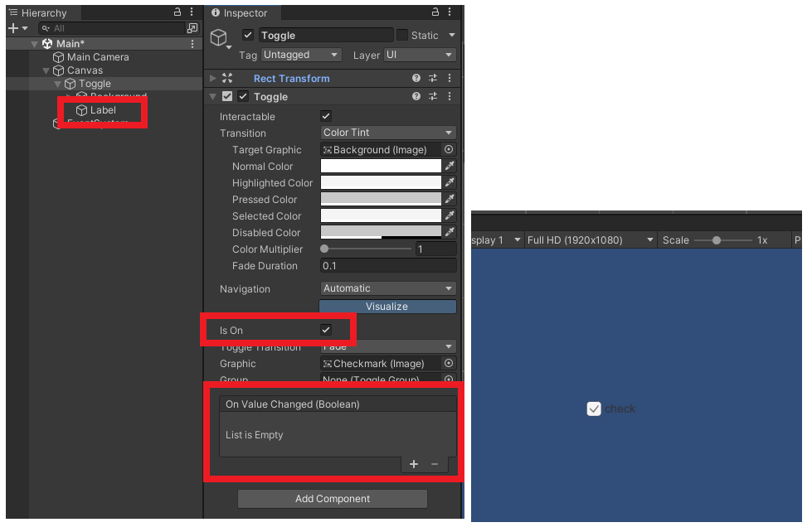Click the Visualize button

[x=387, y=307]
